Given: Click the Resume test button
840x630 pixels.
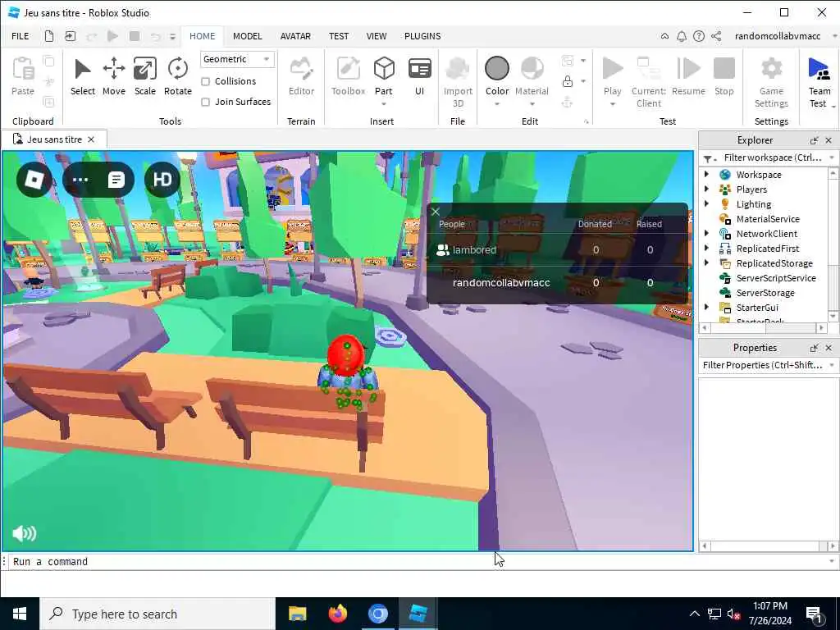Looking at the screenshot, I should coord(688,76).
